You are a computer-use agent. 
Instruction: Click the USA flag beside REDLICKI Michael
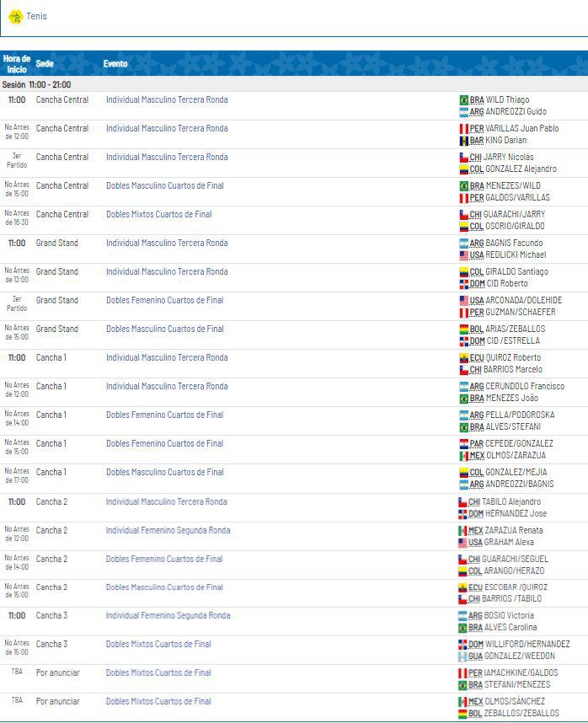click(462, 254)
